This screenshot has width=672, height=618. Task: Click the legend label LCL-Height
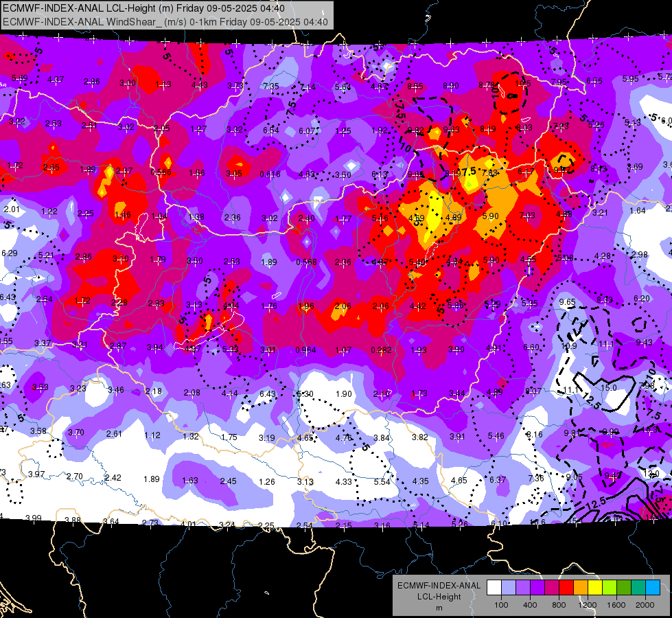pyautogui.click(x=439, y=597)
